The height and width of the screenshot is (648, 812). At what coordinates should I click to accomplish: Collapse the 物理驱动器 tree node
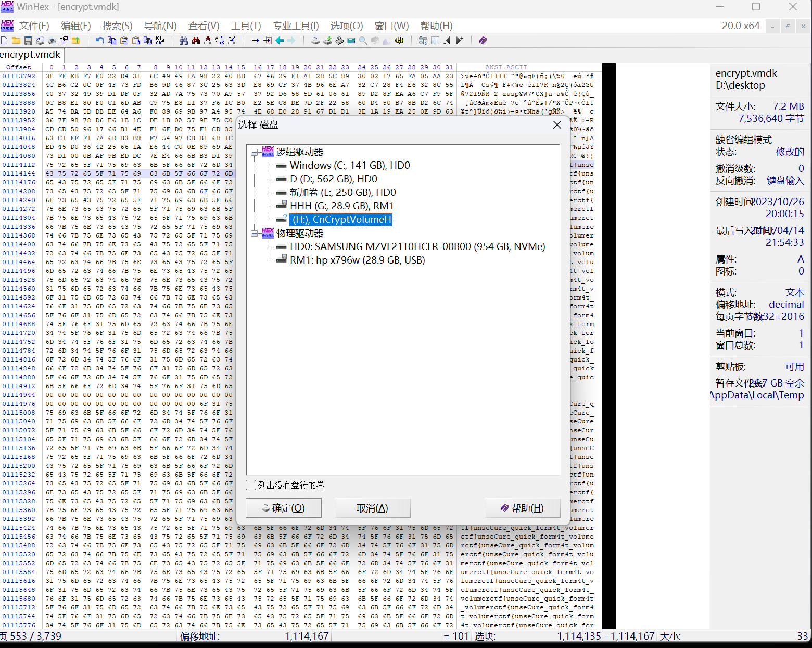[254, 233]
